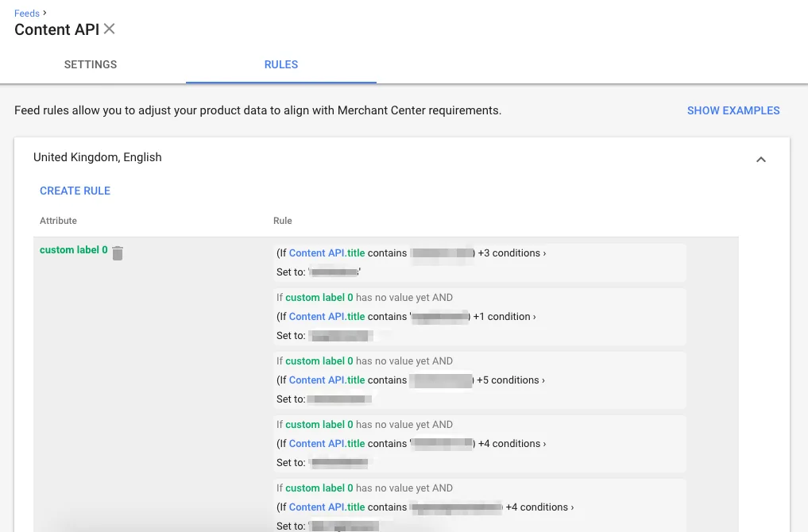Expand the +3 conditions in the first rule
The image size is (808, 532).
(511, 253)
